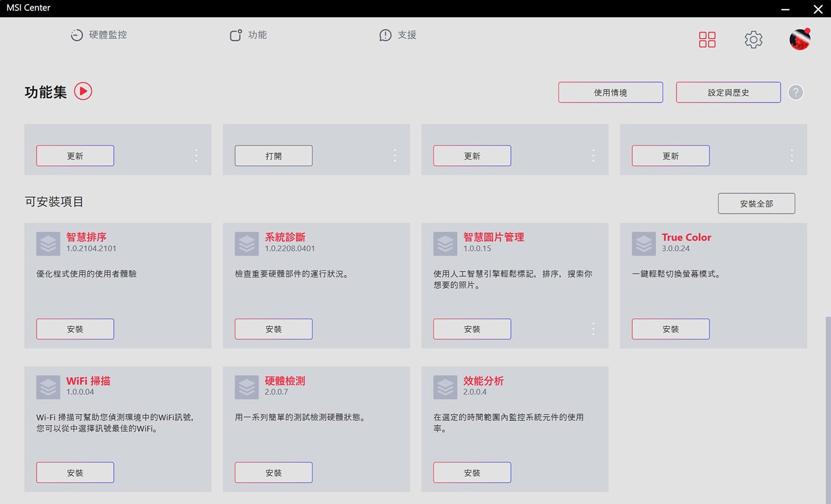This screenshot has width=831, height=504.
Task: Install WiFi 掃描
Action: point(75,473)
